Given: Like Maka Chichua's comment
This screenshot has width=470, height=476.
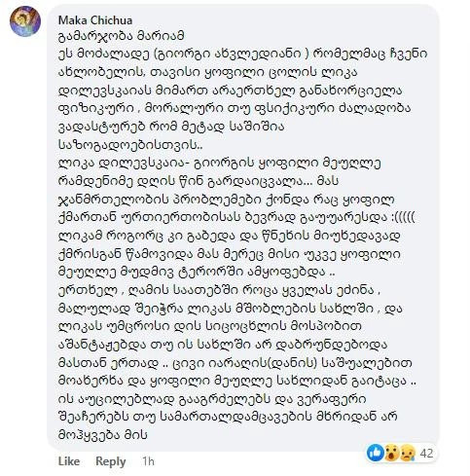Looking at the screenshot, I should 69,461.
